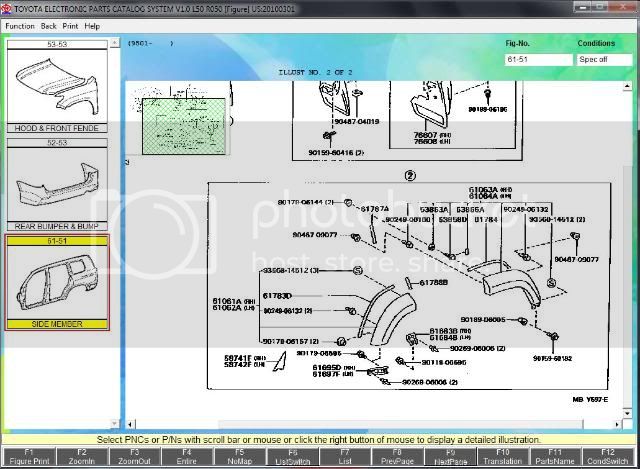This screenshot has height=469, width=640.
Task: Click F6 ListSwitch button
Action: [292, 457]
